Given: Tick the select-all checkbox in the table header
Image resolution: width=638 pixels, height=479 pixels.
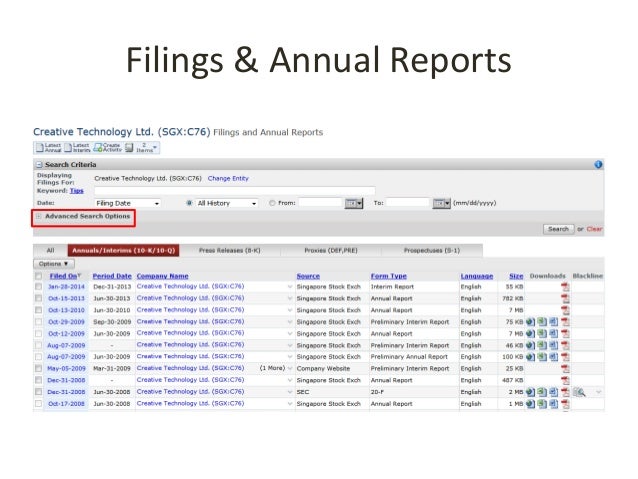Looking at the screenshot, I should (39, 276).
